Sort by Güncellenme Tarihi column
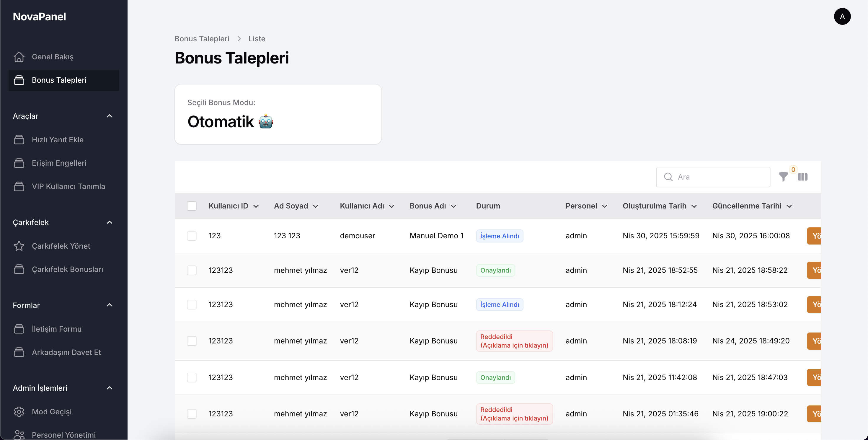This screenshot has height=440, width=868. [752, 206]
